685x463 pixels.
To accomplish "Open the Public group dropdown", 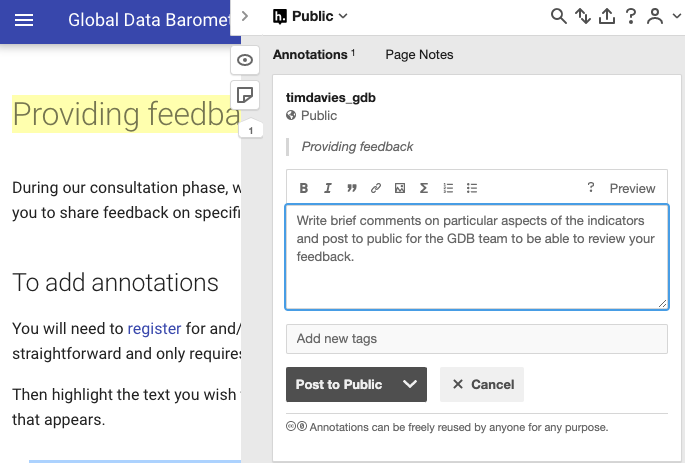I will click(310, 17).
